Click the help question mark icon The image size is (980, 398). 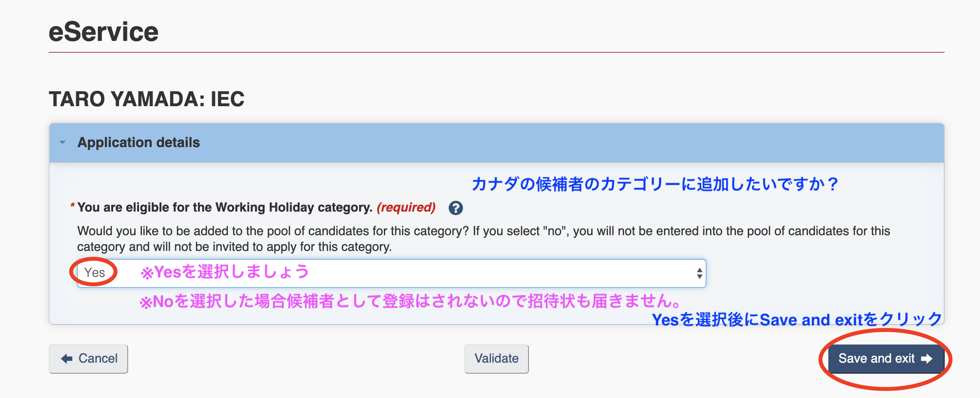pyautogui.click(x=455, y=208)
